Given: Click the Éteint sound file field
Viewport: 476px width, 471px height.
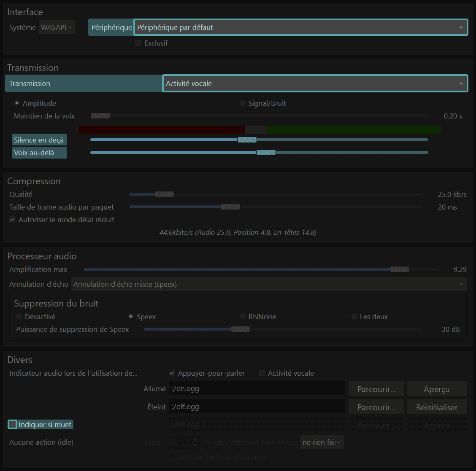Looking at the screenshot, I should (x=257, y=407).
